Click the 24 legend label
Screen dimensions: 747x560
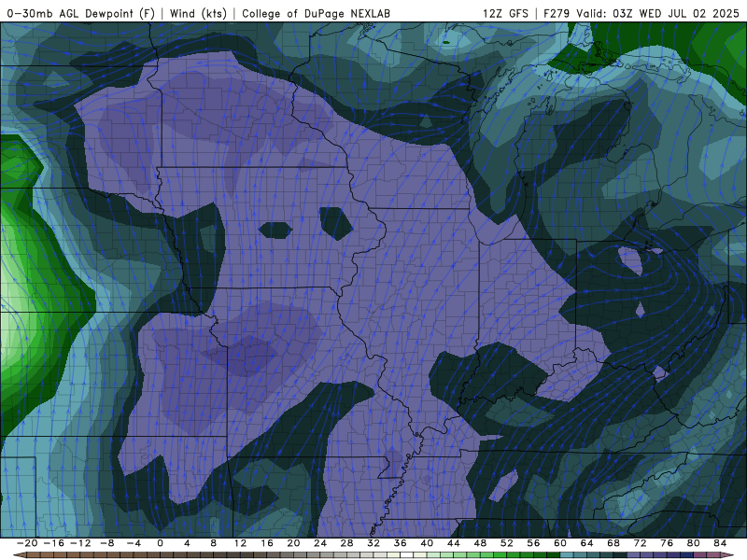coord(320,543)
